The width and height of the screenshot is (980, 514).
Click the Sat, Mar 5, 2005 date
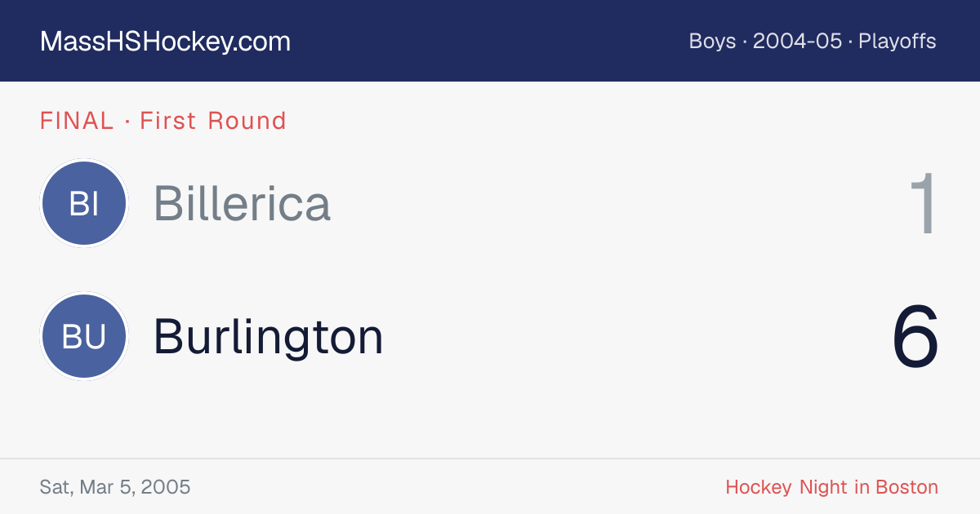(115, 488)
